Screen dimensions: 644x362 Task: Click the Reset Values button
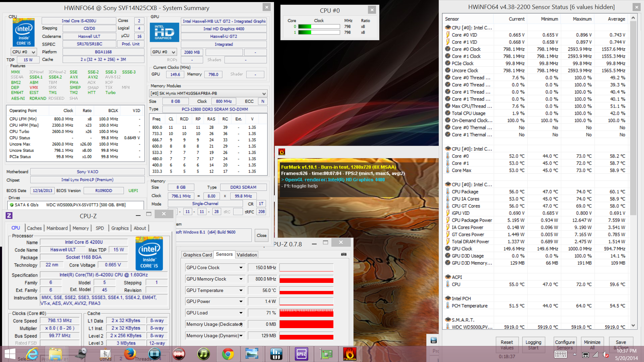[507, 345]
